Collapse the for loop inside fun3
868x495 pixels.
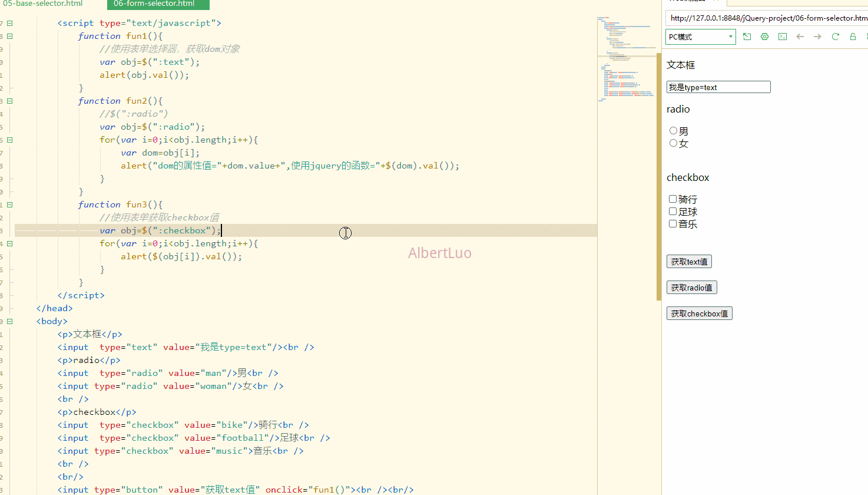click(9, 243)
